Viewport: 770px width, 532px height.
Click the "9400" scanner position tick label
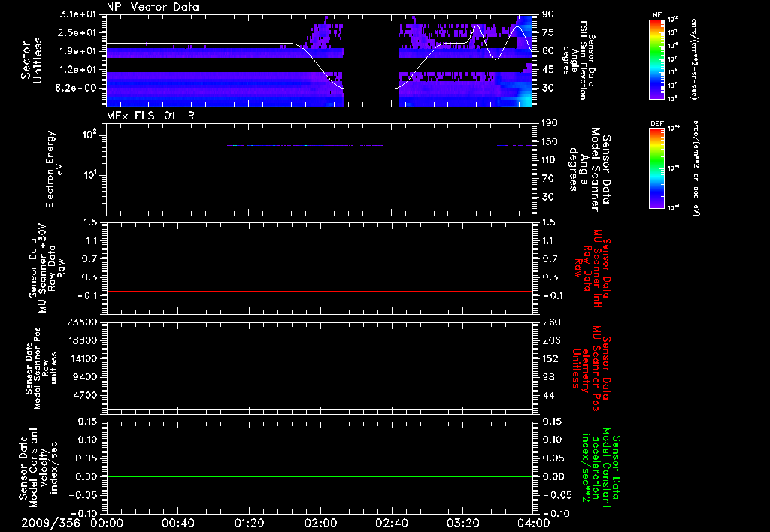click(x=85, y=377)
